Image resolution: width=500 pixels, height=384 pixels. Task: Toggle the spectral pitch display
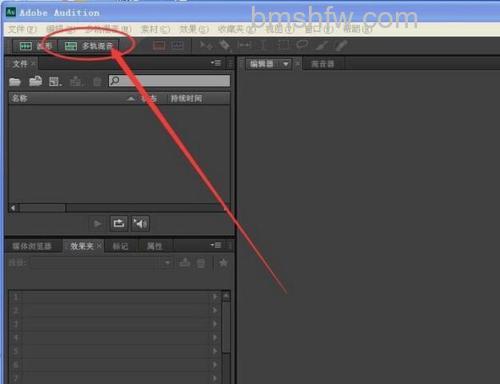[177, 45]
